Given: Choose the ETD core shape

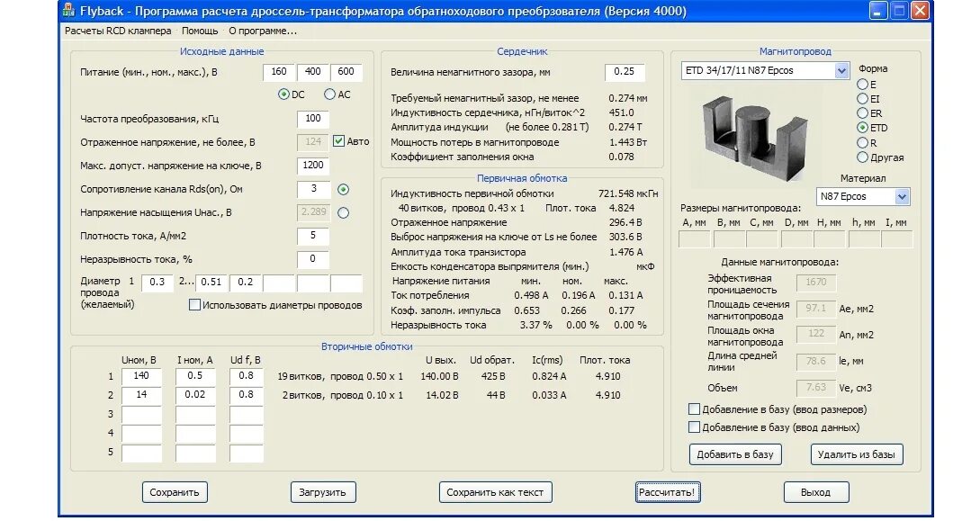Looking at the screenshot, I should (862, 128).
